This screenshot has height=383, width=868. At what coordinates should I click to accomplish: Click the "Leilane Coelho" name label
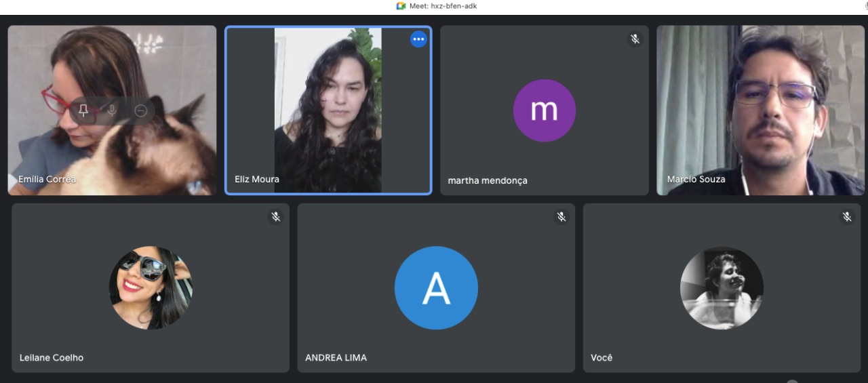point(52,358)
